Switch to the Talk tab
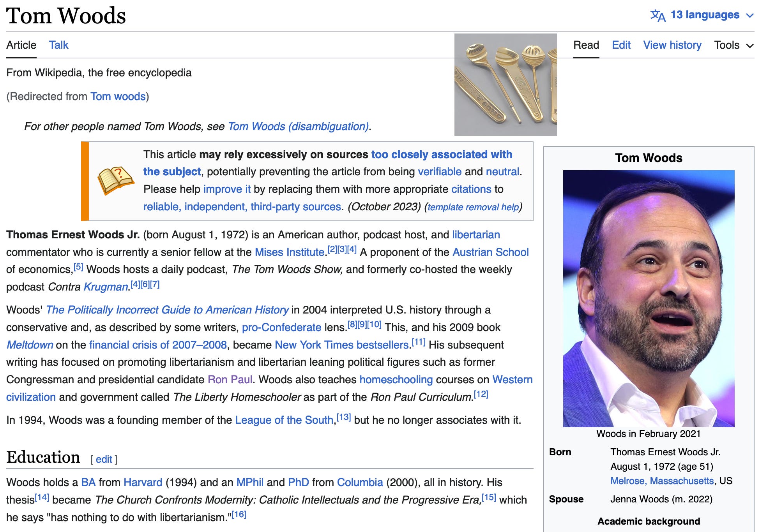Image resolution: width=760 pixels, height=532 pixels. 58,45
